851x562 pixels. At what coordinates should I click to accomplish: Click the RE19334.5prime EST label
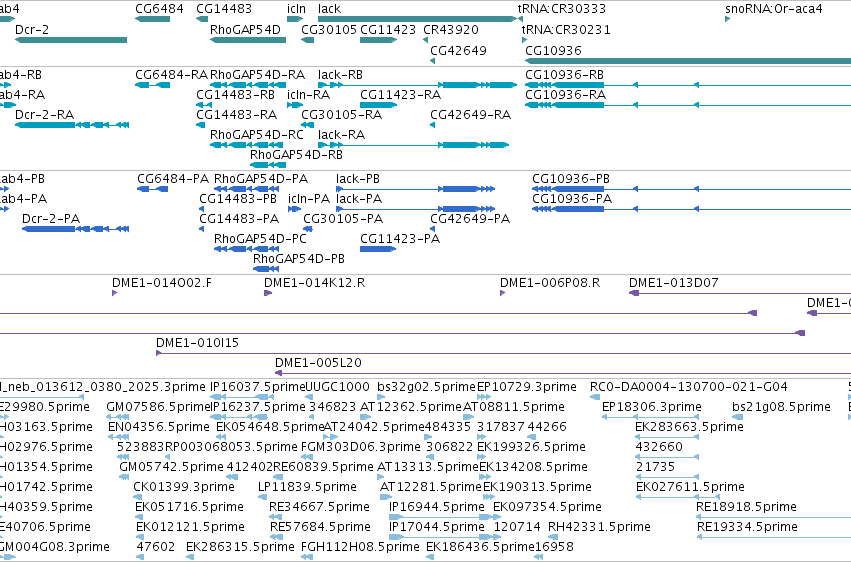(748, 528)
